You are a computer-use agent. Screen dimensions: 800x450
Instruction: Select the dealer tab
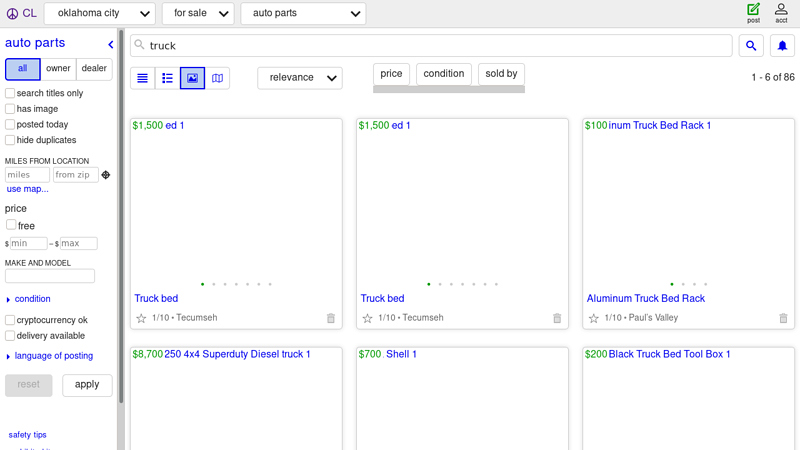point(94,69)
